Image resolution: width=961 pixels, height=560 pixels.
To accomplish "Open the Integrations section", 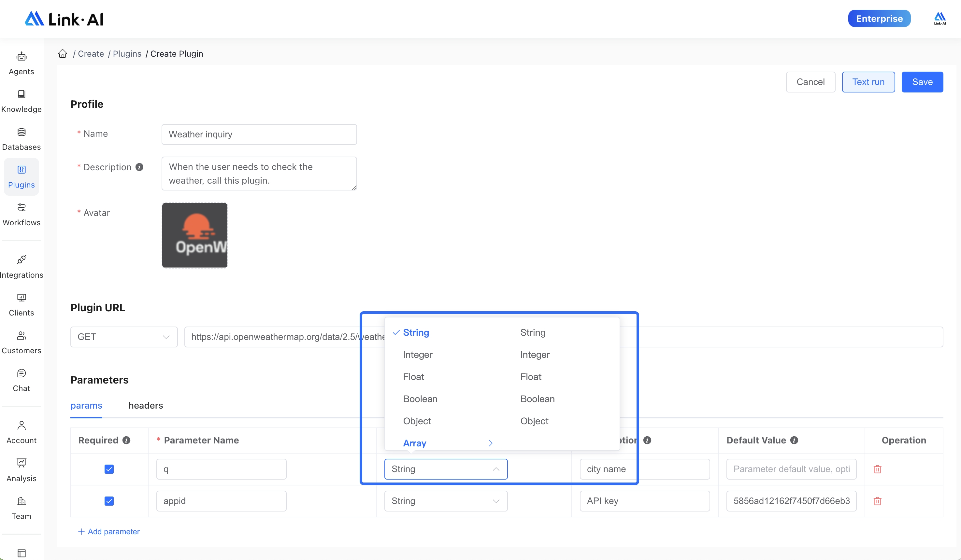I will tap(22, 267).
